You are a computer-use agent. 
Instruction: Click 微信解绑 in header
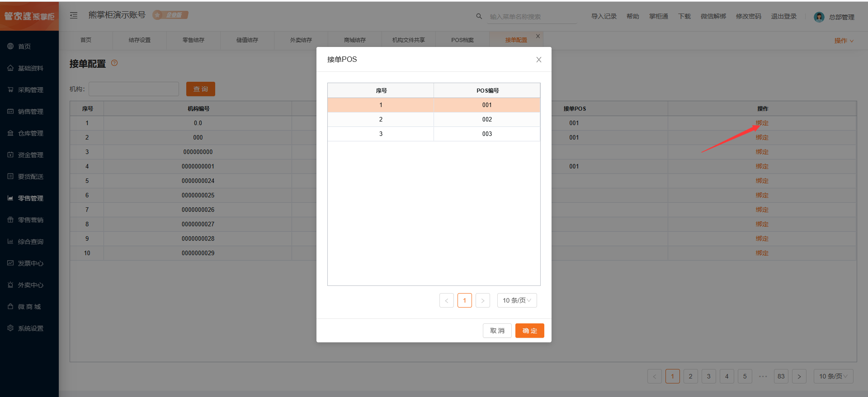pyautogui.click(x=713, y=16)
